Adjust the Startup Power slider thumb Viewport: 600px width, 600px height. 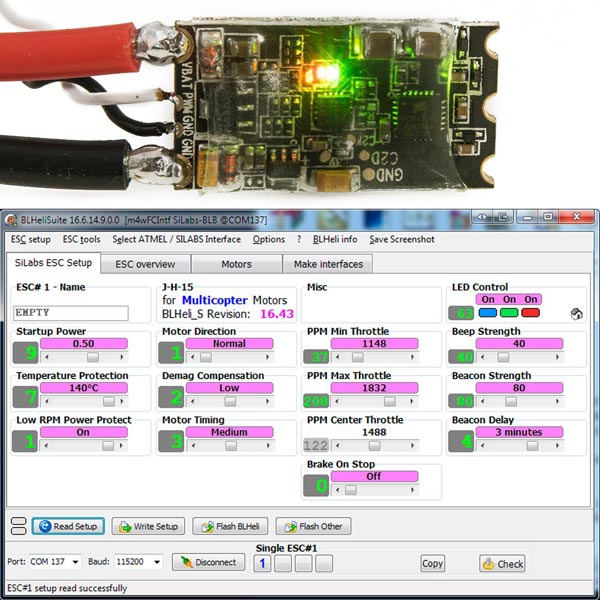coord(93,357)
